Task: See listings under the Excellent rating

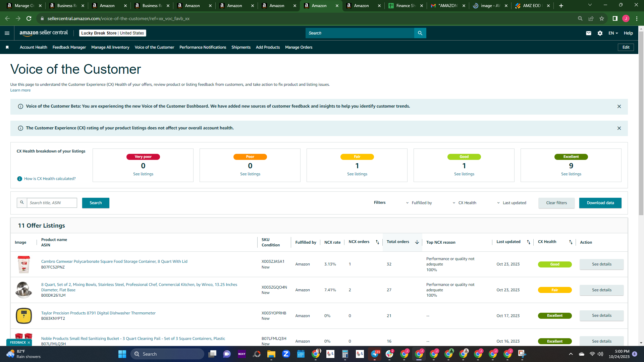Action: 571,174
